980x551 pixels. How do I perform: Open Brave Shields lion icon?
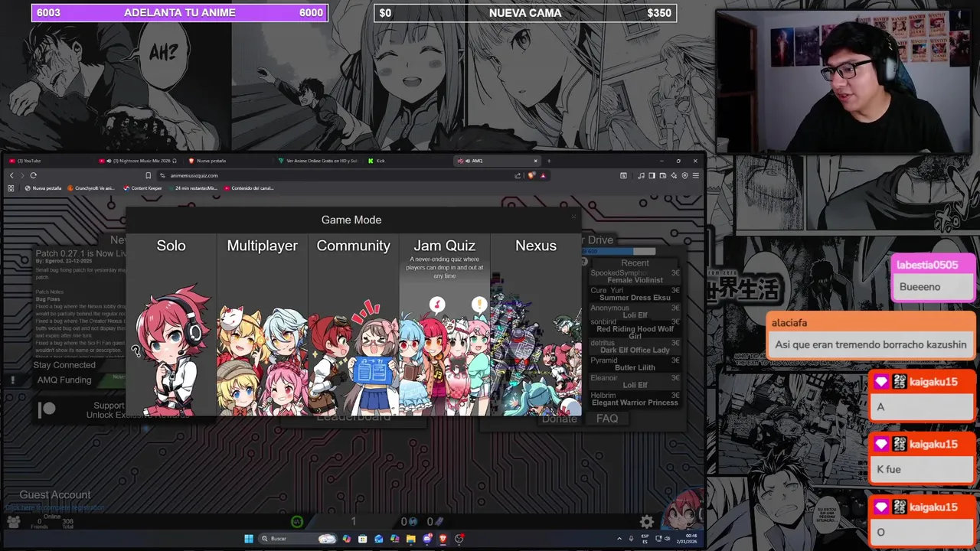pos(531,175)
